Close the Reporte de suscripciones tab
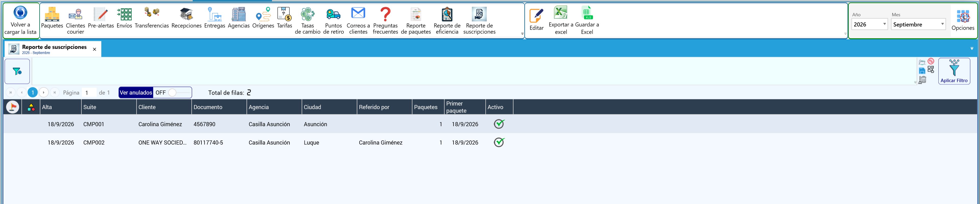 95,49
